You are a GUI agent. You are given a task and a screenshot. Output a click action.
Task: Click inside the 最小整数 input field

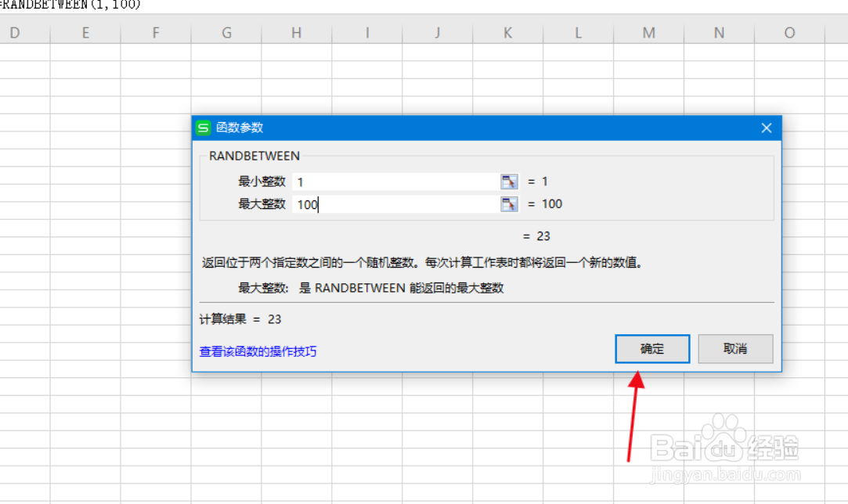pos(392,182)
